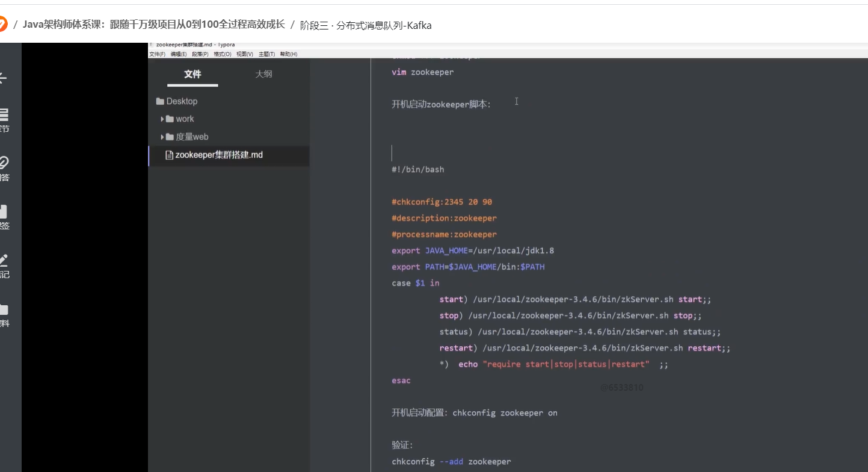Click the 'restart)' zkServer.sh script line
This screenshot has width=868, height=472.
(x=585, y=349)
